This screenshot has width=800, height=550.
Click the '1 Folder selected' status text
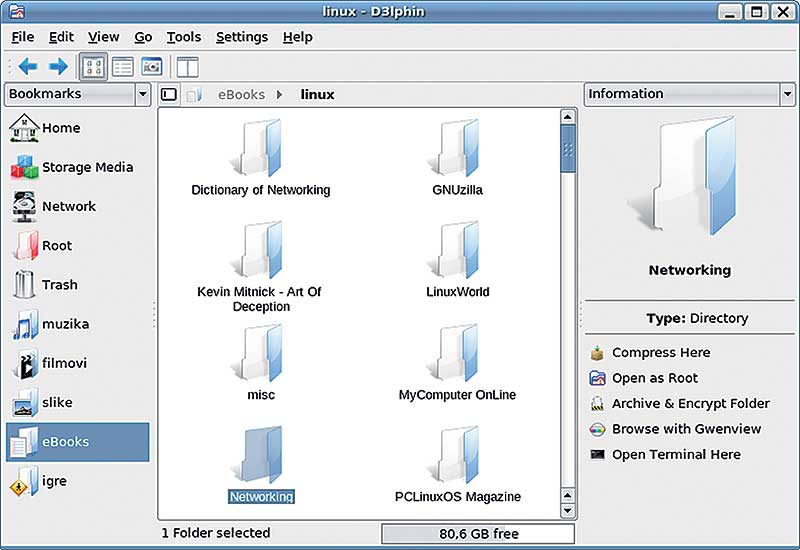click(x=216, y=533)
